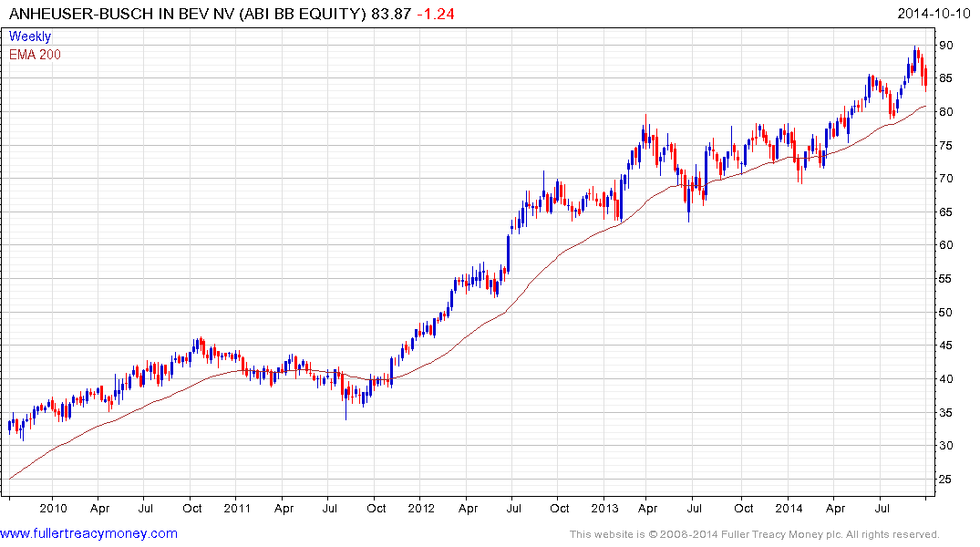The width and height of the screenshot is (980, 547).
Task: Click the 2014 year label on time axis
Action: coord(789,508)
